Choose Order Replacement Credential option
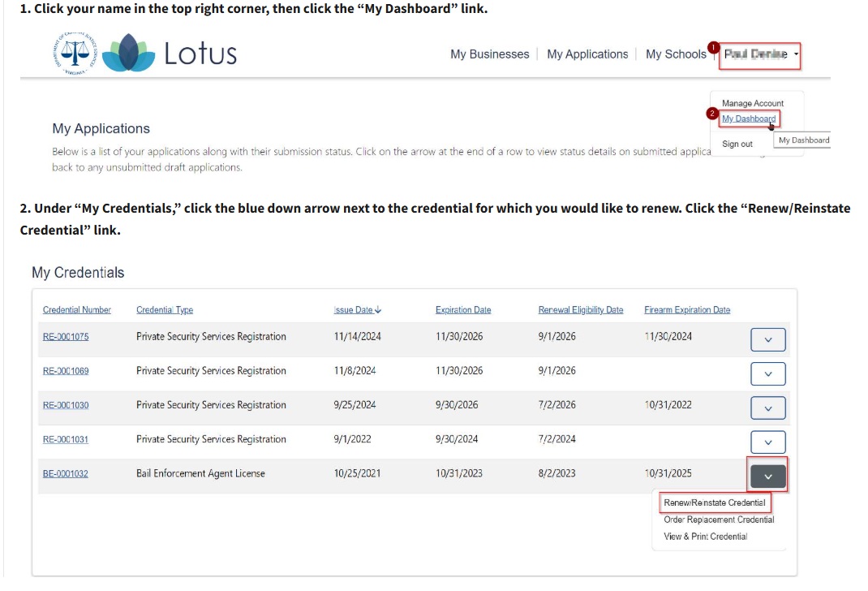The width and height of the screenshot is (868, 591). pos(718,520)
